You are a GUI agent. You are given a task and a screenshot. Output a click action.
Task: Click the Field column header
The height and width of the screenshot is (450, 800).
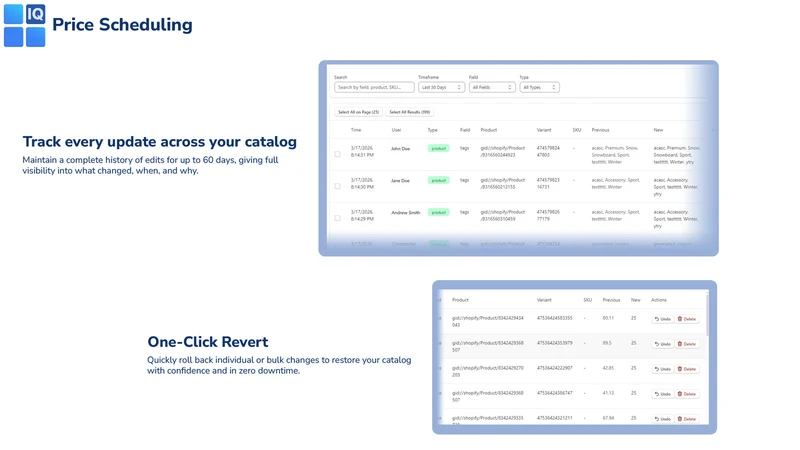point(464,130)
